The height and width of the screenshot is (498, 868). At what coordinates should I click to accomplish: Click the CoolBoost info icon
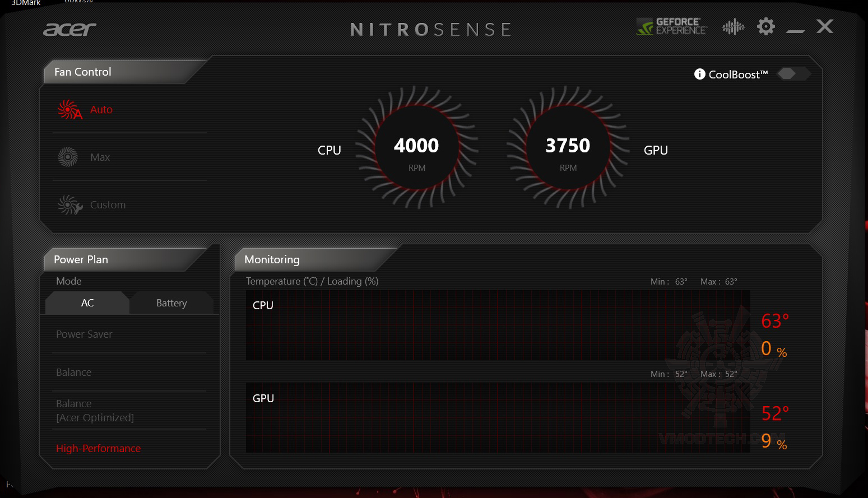click(x=700, y=74)
